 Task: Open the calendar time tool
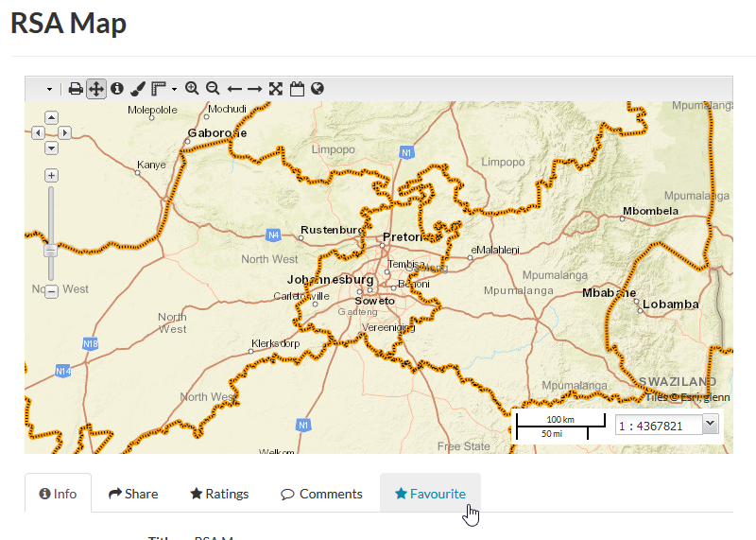(297, 89)
